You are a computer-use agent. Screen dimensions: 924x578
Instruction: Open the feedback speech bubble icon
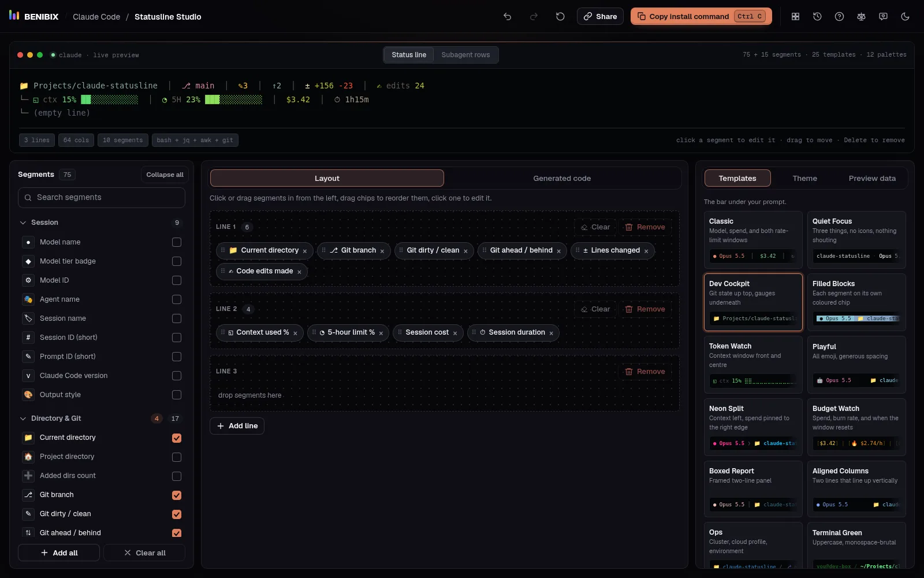pos(883,17)
